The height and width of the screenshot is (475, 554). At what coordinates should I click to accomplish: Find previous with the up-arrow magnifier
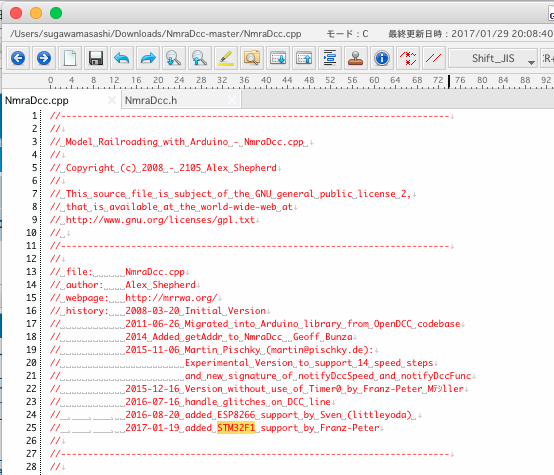coord(200,58)
